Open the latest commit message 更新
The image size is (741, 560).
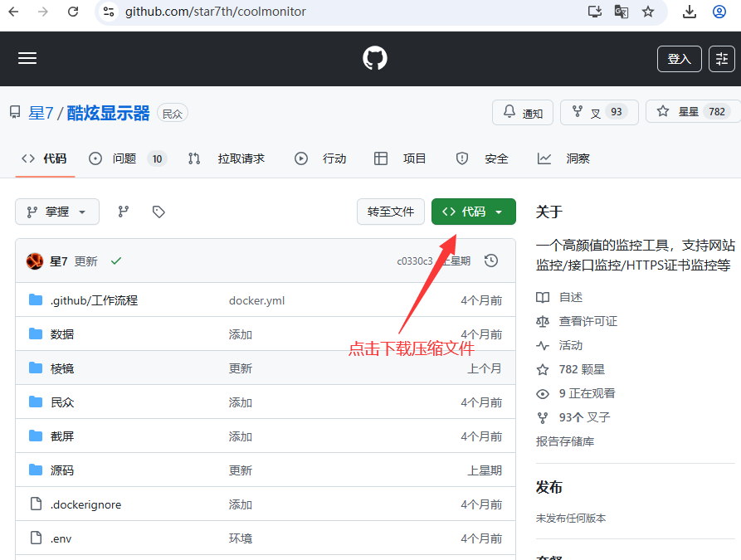[x=86, y=261]
